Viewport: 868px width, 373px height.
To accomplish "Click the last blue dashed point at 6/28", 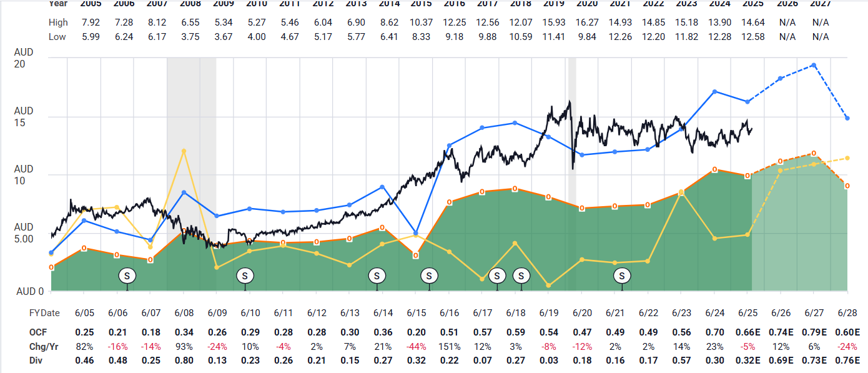I will point(847,118).
